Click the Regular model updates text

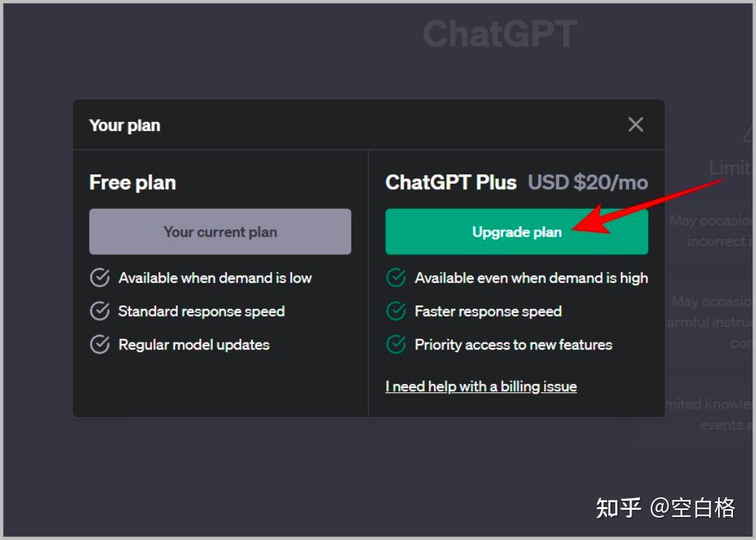[194, 345]
